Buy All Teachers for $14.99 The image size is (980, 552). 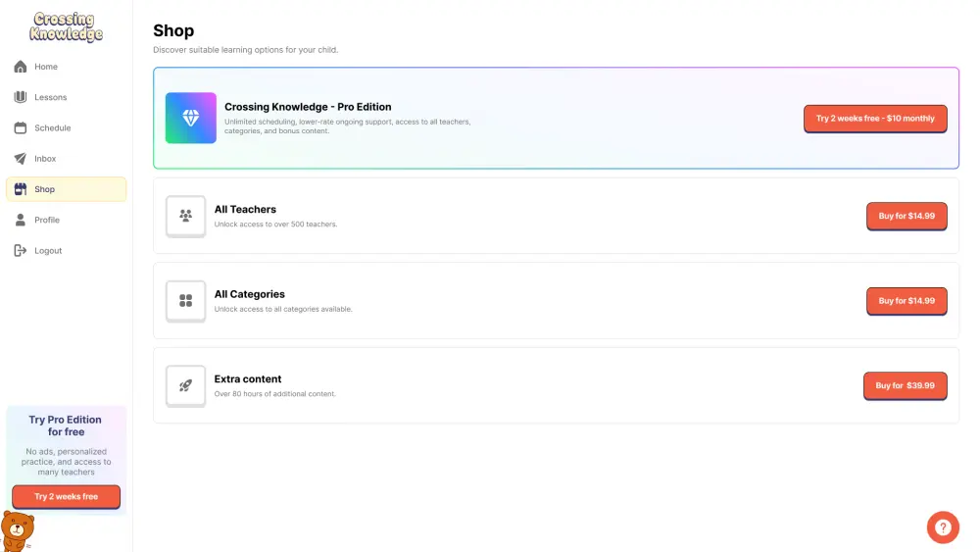pyautogui.click(x=906, y=216)
